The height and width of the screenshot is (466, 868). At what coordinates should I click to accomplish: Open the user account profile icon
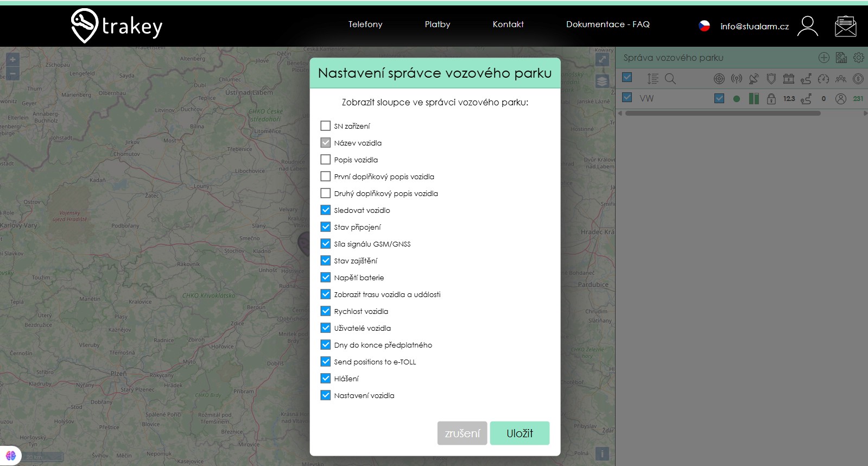pyautogui.click(x=807, y=26)
